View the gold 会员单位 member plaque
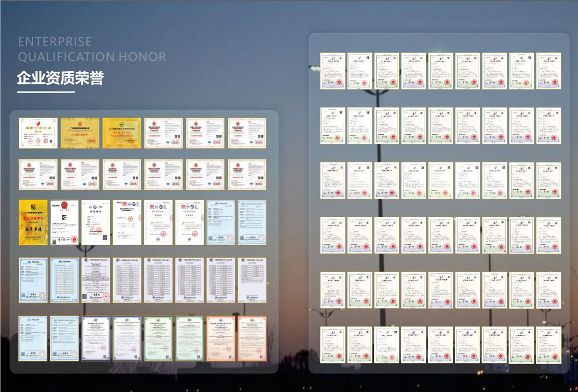Screen dimensions: 578x392 pyautogui.click(x=33, y=222)
